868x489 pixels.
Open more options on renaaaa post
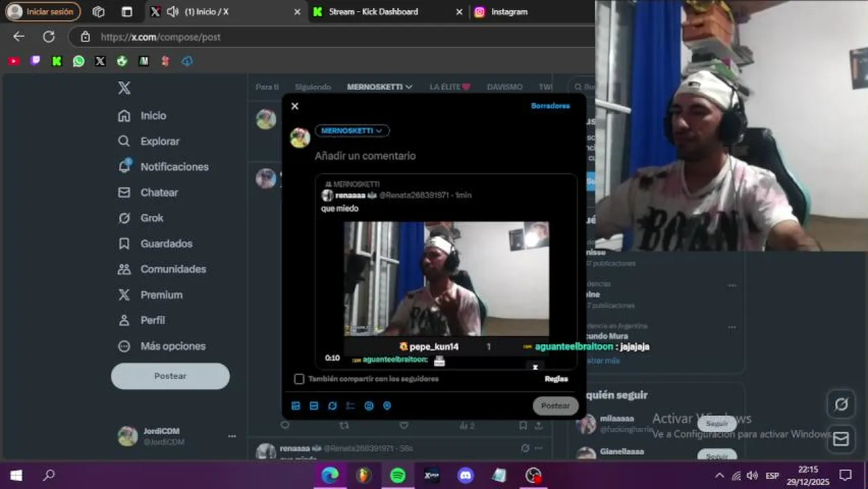tap(539, 448)
